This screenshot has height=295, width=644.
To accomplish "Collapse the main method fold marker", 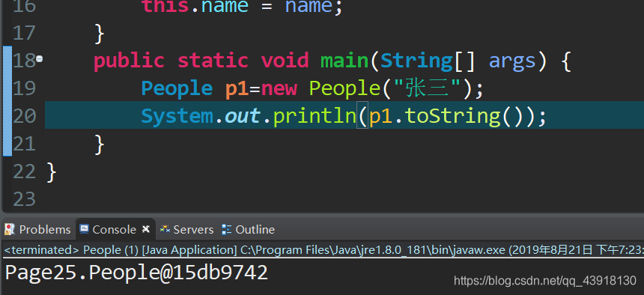I will 40,59.
